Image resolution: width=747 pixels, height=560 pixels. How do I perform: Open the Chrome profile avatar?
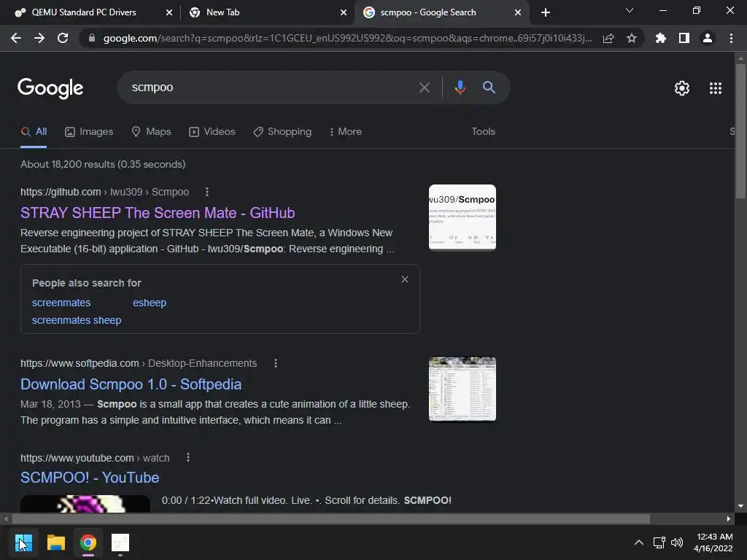pos(708,38)
